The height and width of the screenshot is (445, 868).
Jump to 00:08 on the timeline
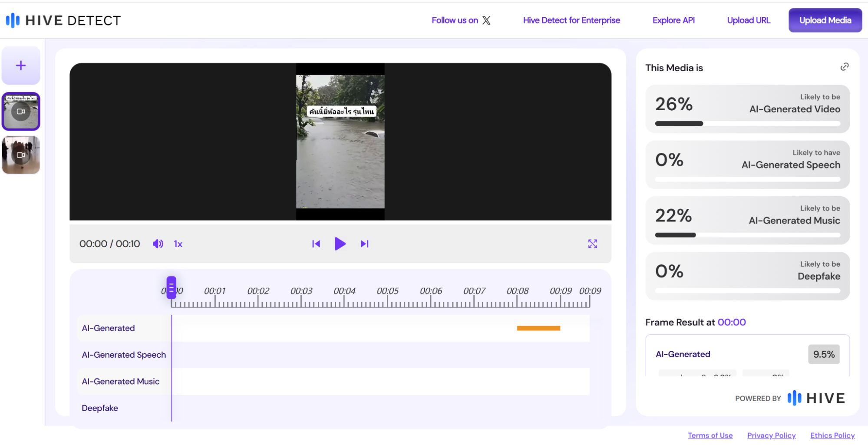pyautogui.click(x=518, y=291)
